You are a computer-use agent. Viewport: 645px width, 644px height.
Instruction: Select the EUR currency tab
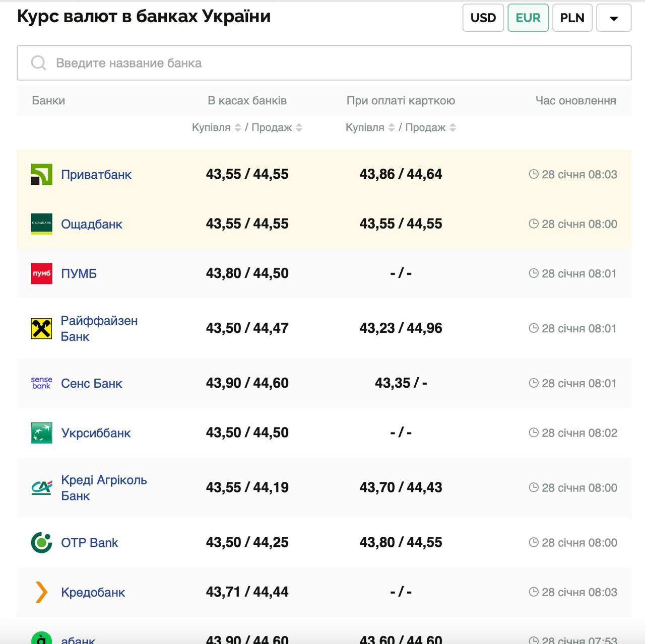(528, 18)
